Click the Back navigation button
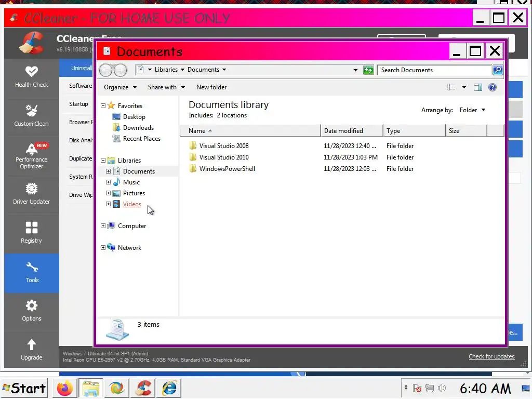The height and width of the screenshot is (399, 532). coord(106,70)
